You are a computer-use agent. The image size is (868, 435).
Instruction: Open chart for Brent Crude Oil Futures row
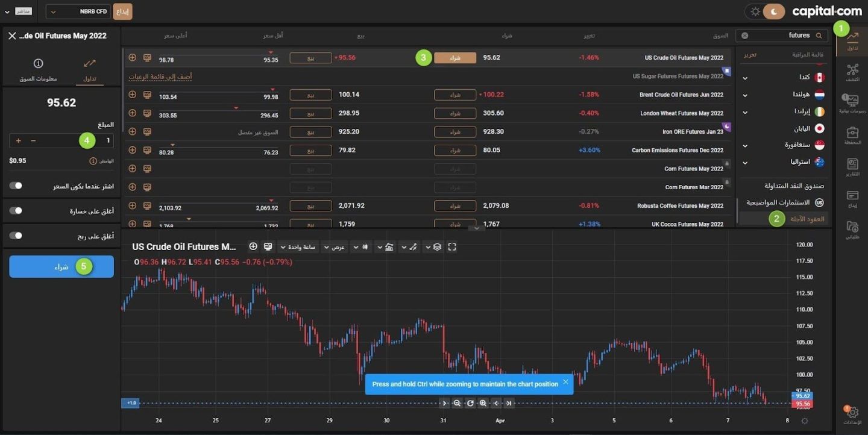pos(146,95)
